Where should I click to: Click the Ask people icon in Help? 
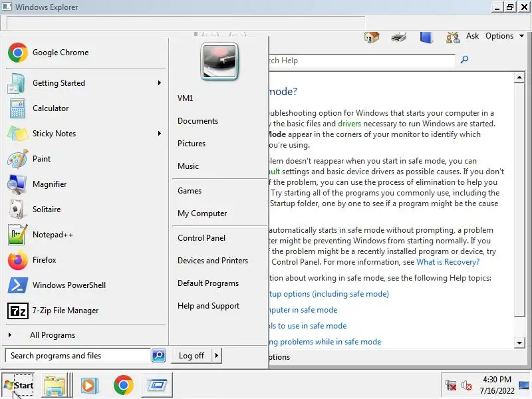(453, 37)
